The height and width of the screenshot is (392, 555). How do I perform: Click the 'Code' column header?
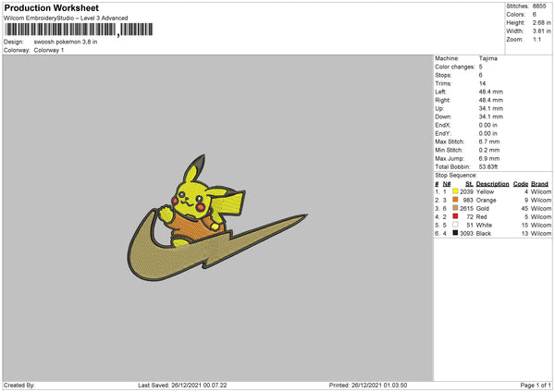pyautogui.click(x=521, y=184)
